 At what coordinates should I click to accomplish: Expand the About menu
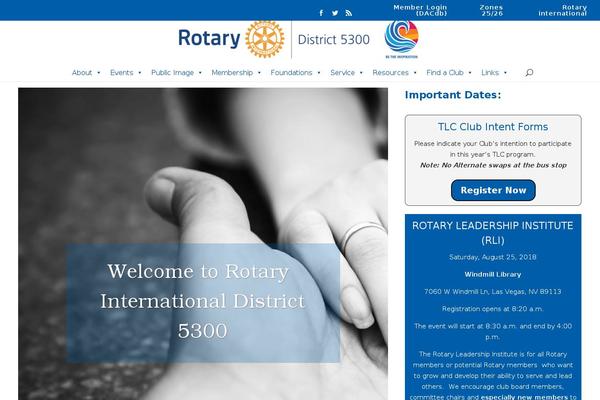click(86, 72)
